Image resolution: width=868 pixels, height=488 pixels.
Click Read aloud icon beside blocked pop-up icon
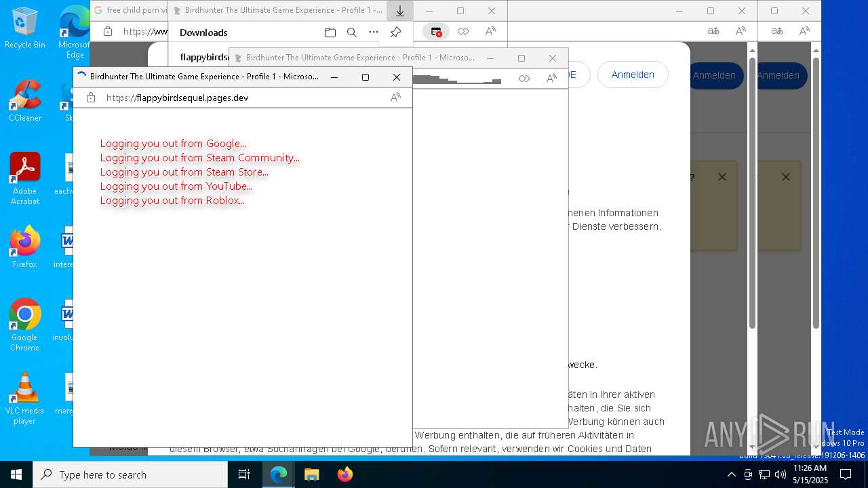point(490,31)
